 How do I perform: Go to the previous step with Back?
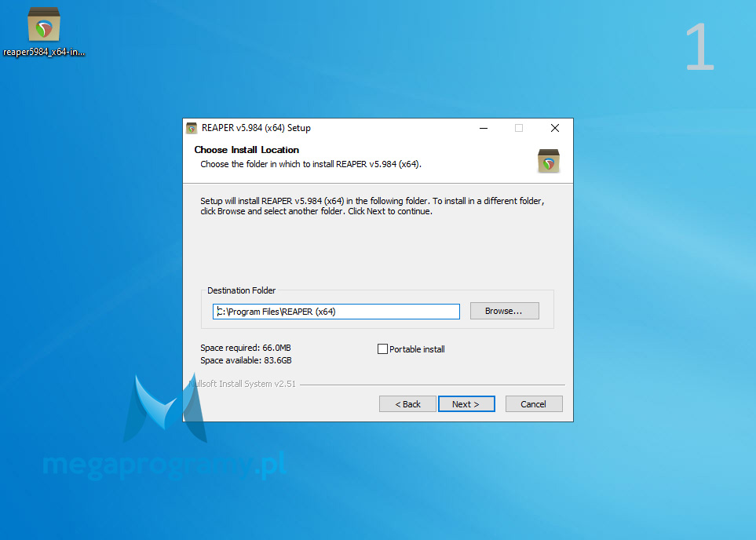click(408, 404)
